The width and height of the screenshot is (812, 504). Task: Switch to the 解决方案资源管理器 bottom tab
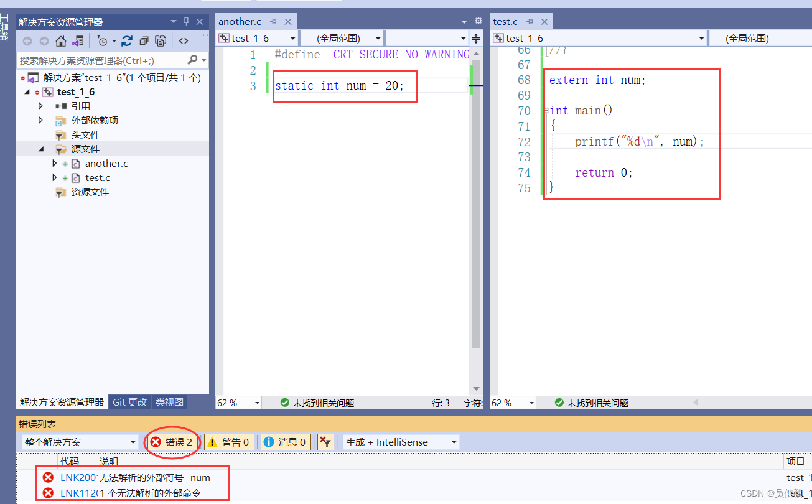click(x=62, y=403)
